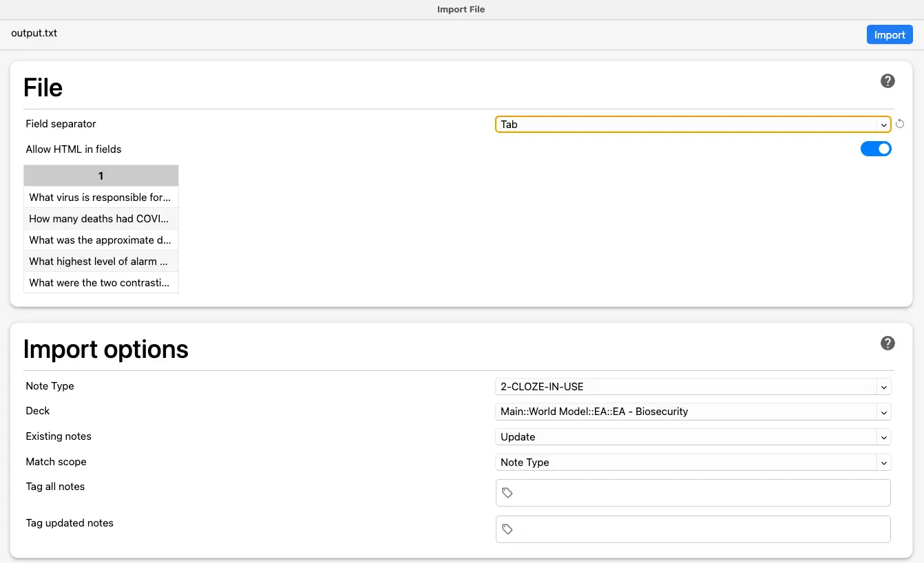Select the 'What virus is responsible for' row

click(101, 198)
